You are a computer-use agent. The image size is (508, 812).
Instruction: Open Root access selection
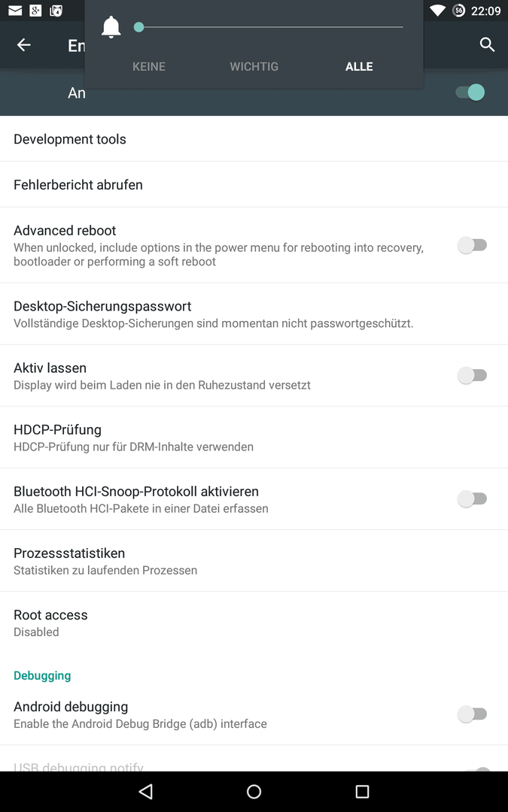coord(254,623)
